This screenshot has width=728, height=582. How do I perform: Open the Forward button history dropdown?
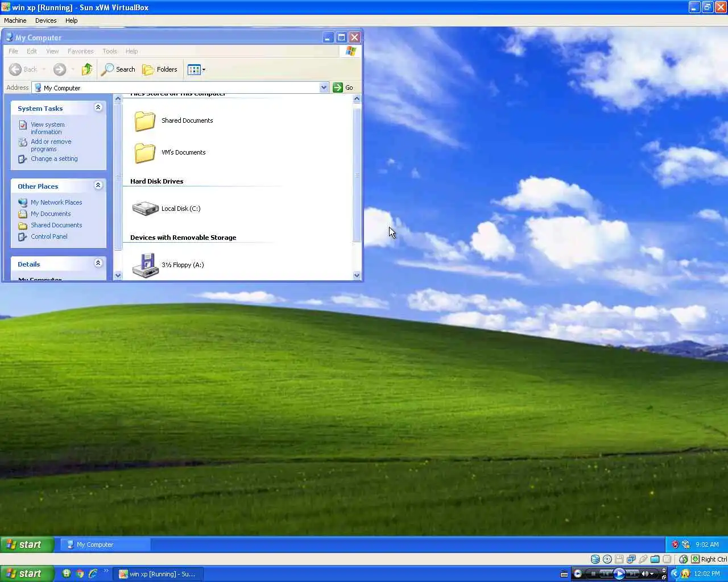[73, 69]
